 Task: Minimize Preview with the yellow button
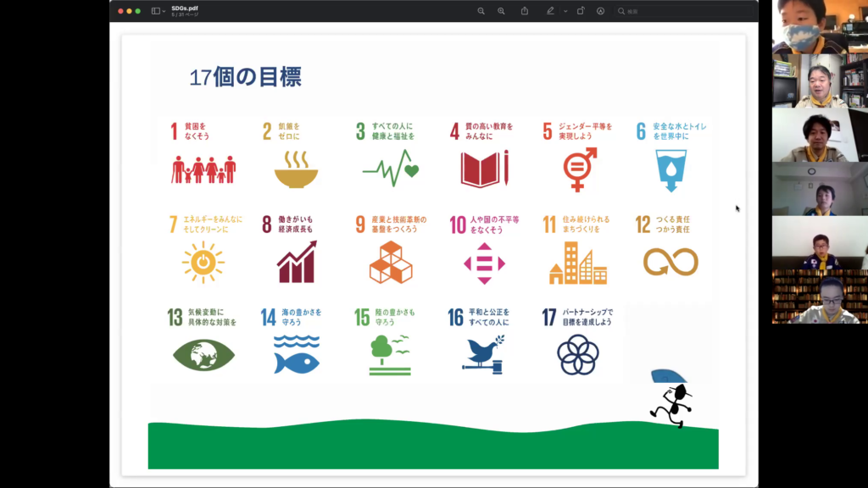coord(130,11)
